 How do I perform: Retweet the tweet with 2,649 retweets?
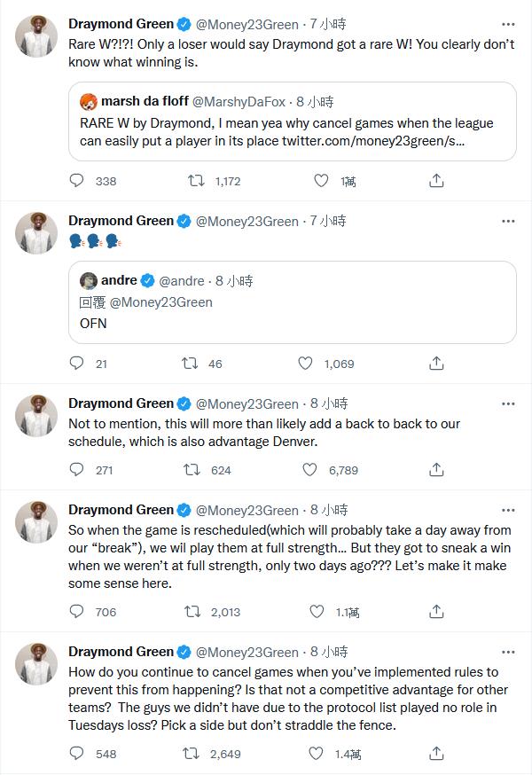point(191,754)
